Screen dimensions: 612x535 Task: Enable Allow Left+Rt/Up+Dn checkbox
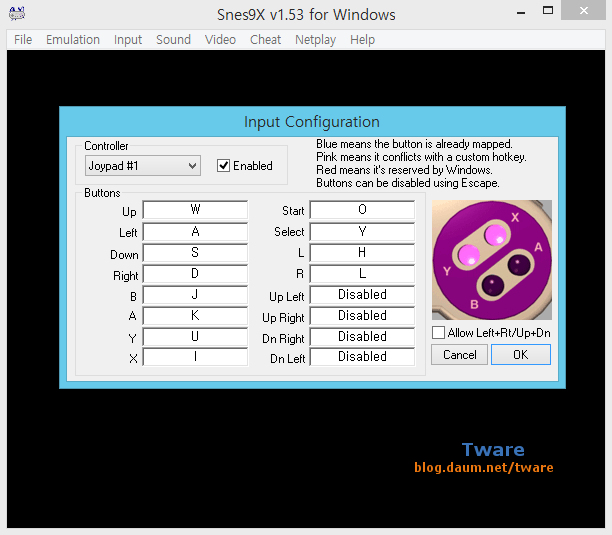[x=438, y=333]
